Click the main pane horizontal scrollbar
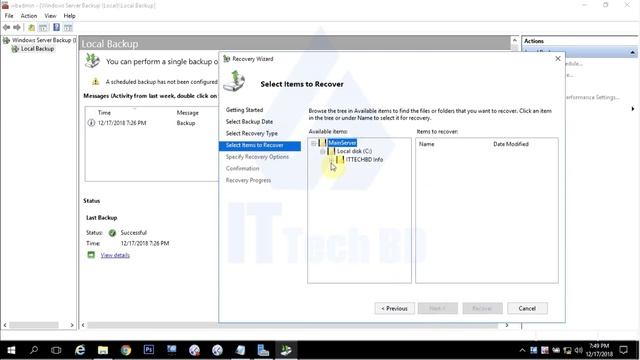 [x=292, y=325]
